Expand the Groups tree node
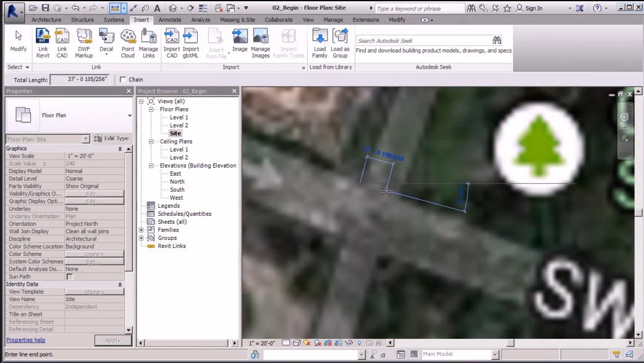Screen dimensions: 644x363 pos(141,238)
